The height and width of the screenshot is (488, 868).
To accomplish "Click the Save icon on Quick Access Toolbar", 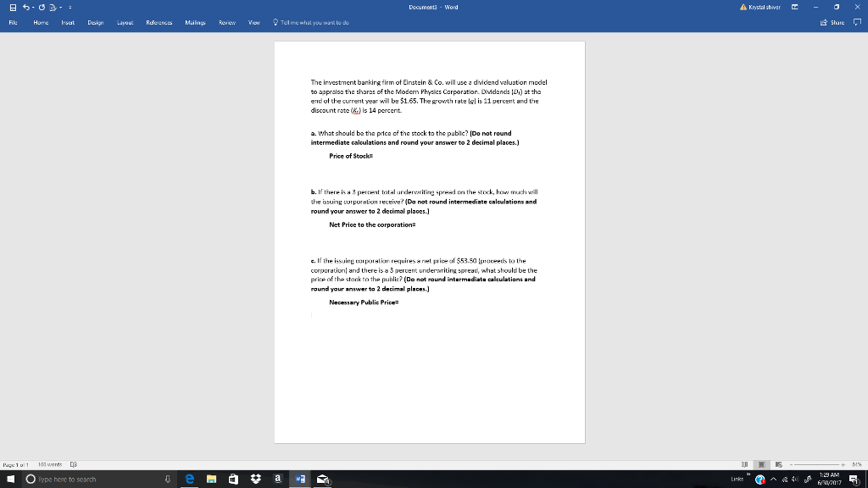I will tap(13, 7).
